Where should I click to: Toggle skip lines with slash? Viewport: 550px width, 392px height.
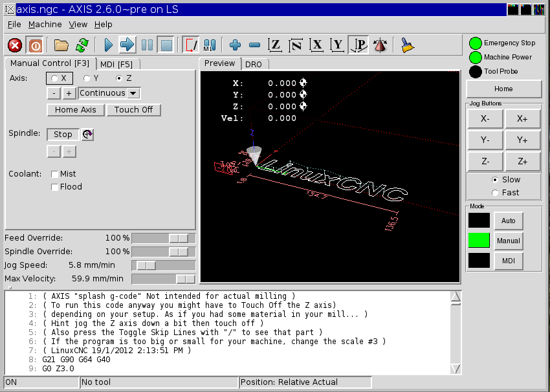[x=191, y=45]
